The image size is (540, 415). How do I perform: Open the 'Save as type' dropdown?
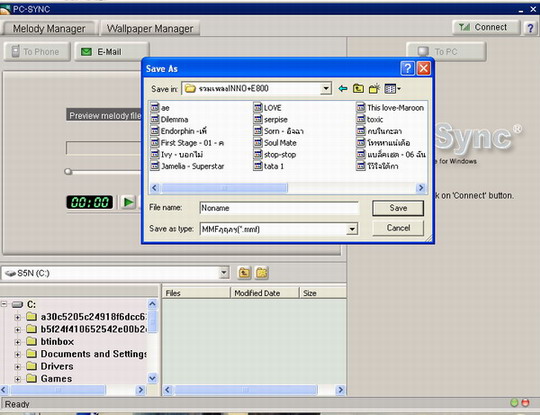(x=352, y=229)
